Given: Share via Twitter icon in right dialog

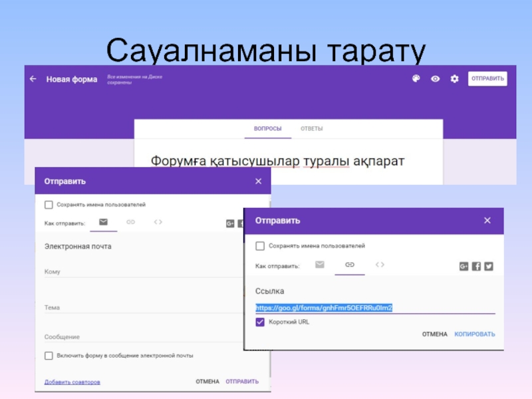Looking at the screenshot, I should [x=489, y=267].
